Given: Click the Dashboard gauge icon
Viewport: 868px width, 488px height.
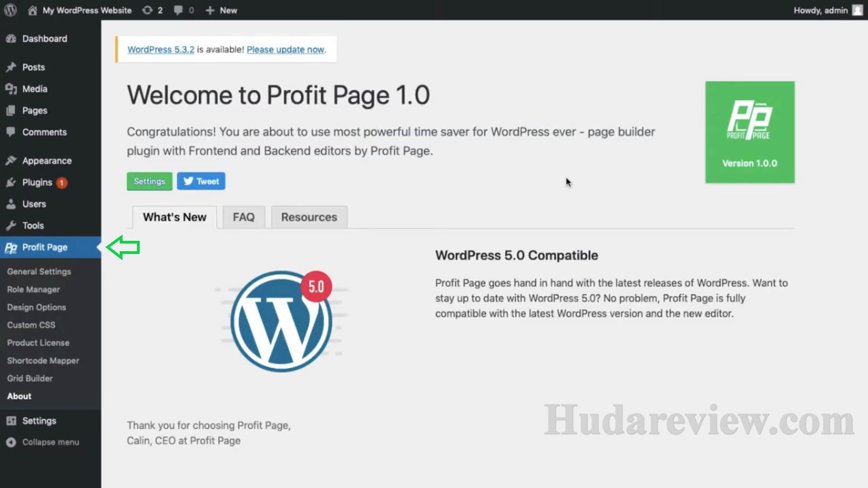Looking at the screenshot, I should click(11, 39).
